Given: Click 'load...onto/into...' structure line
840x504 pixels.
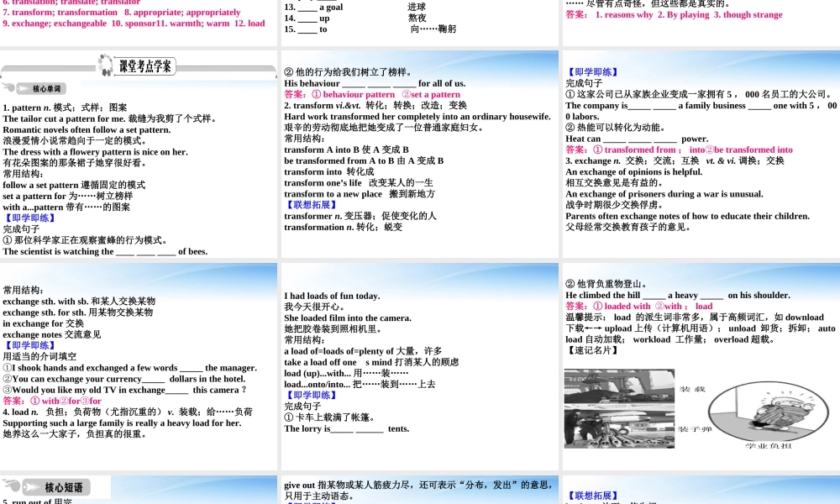Looking at the screenshot, I should click(360, 384).
